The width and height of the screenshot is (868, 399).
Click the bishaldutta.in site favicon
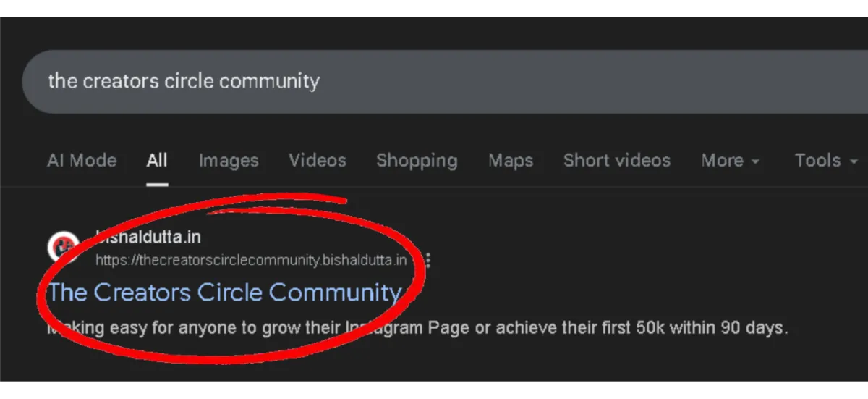tap(63, 248)
